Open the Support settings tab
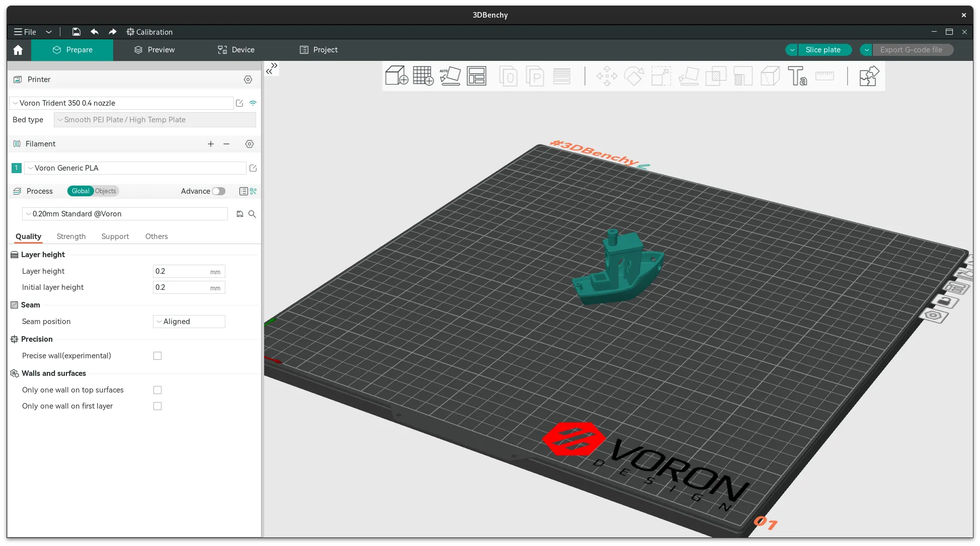 [115, 237]
